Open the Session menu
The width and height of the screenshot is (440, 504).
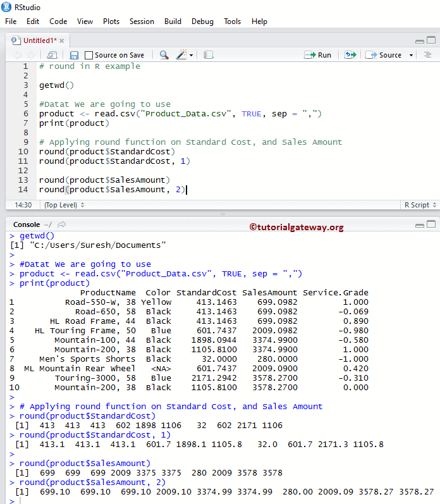point(142,22)
